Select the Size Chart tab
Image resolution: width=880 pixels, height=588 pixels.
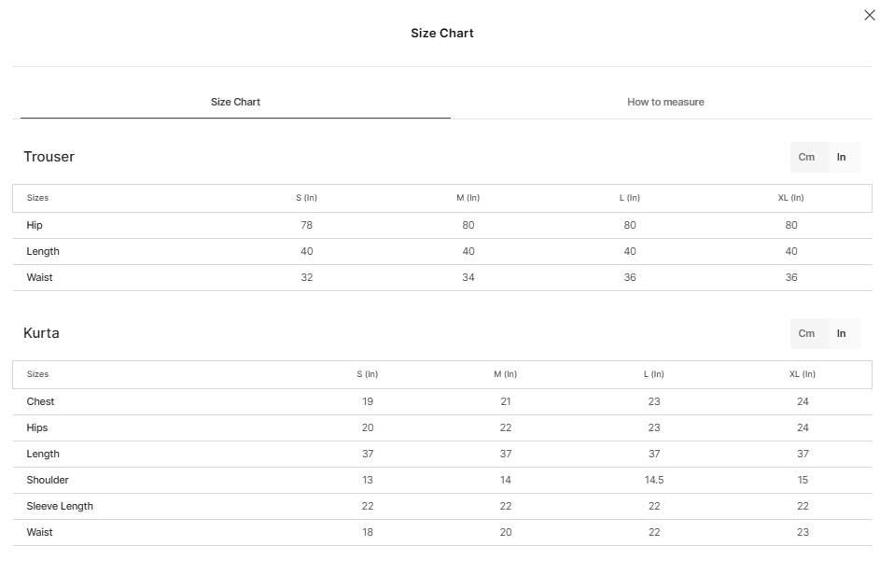[x=235, y=102]
